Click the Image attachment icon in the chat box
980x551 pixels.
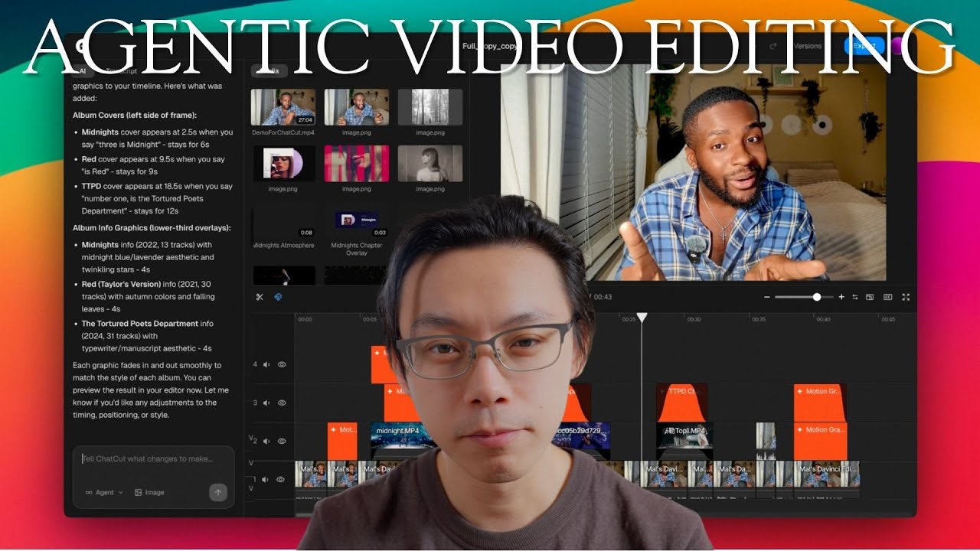(x=139, y=492)
